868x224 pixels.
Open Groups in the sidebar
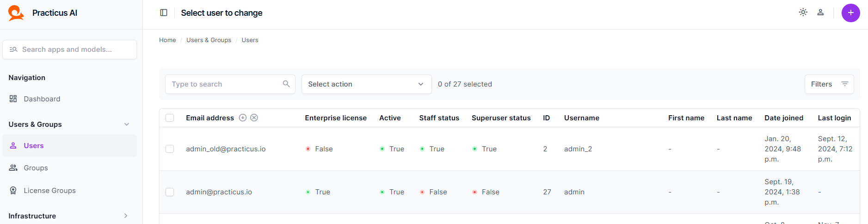coord(36,168)
